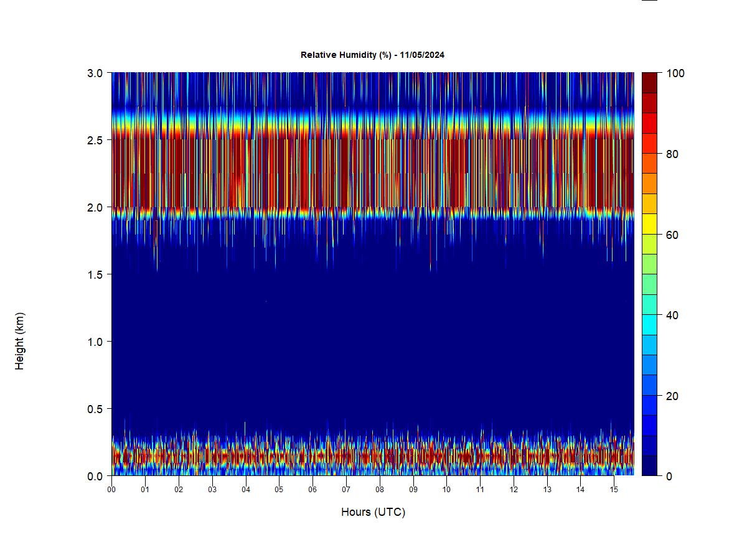This screenshot has width=747, height=560.
Task: Pick the darkest red top colorbar segment
Action: (x=649, y=82)
